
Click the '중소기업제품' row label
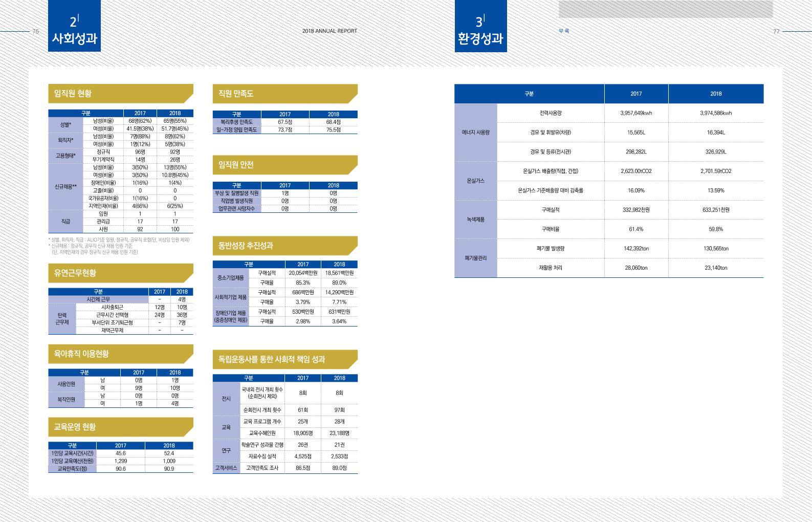[x=231, y=278]
